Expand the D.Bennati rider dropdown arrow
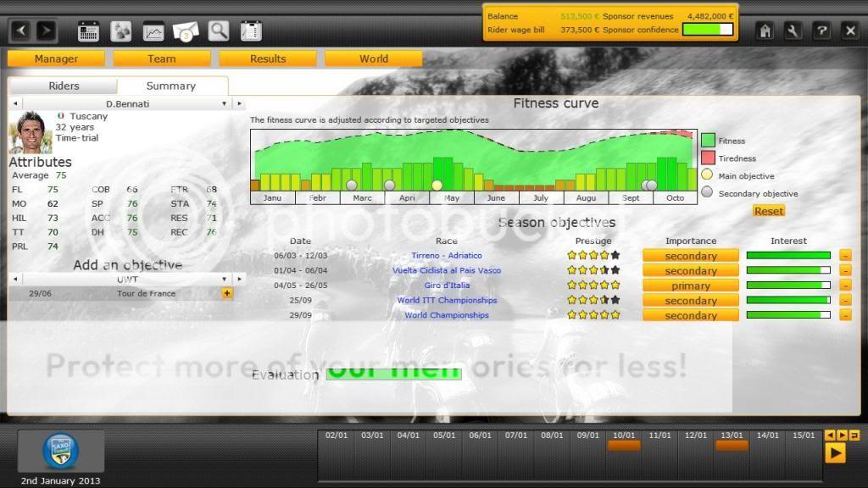 tap(225, 103)
